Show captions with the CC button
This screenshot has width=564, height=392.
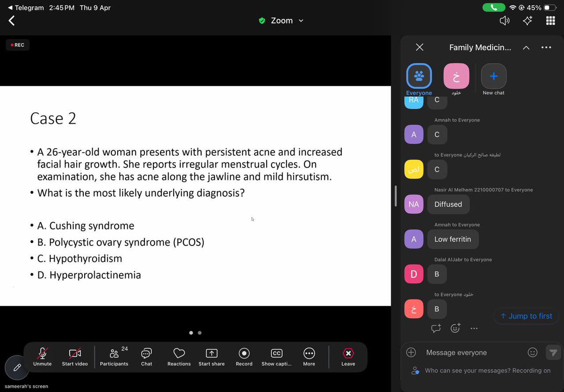(277, 357)
